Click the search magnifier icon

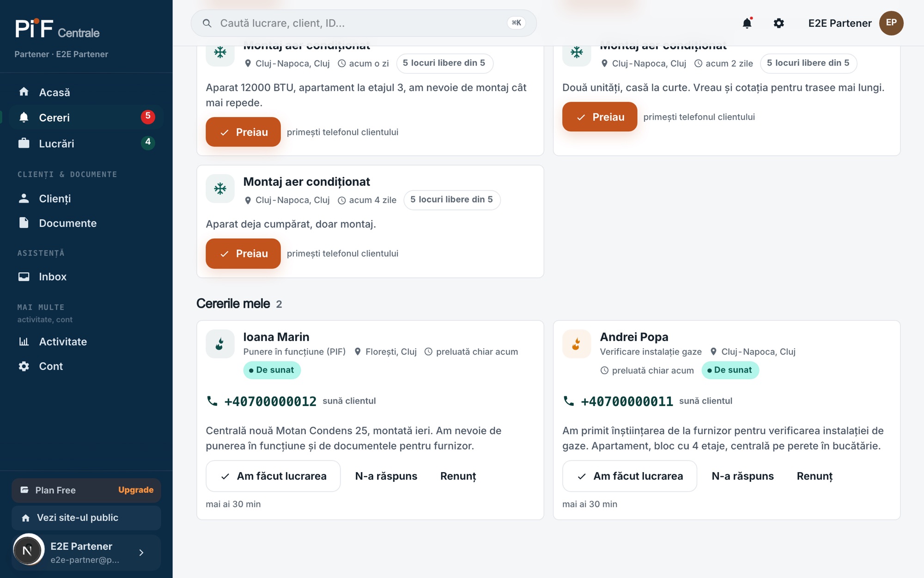tap(207, 23)
